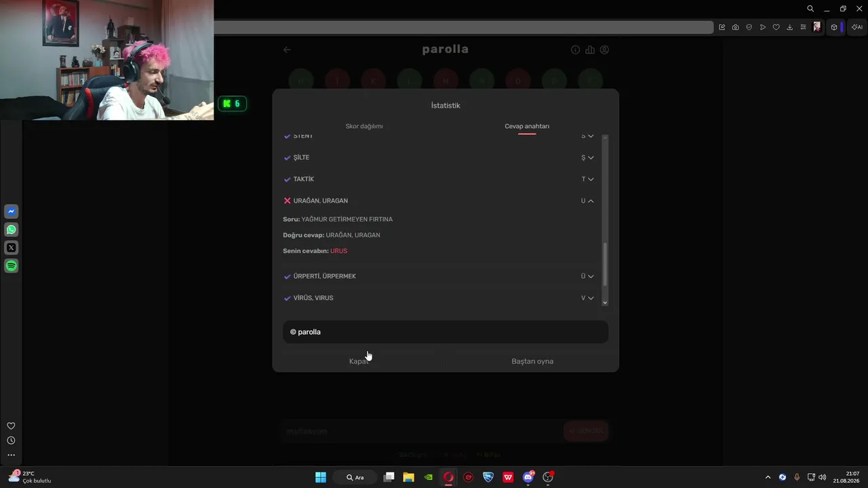The height and width of the screenshot is (488, 868).
Task: Click the ŞİLTE answer label
Action: tap(301, 157)
